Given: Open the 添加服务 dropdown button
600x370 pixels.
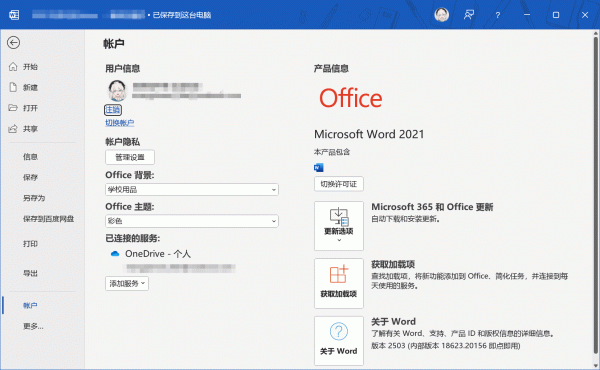Looking at the screenshot, I should (x=127, y=284).
